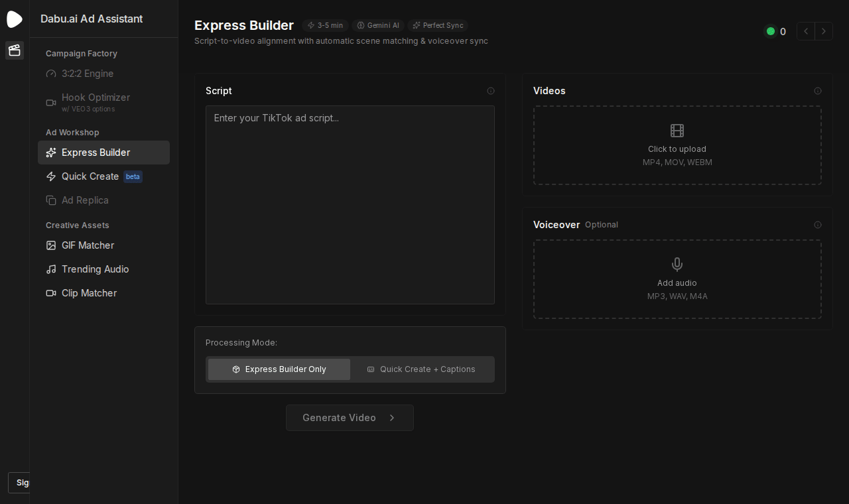Click the Campaign Factory section heading
The width and height of the screenshot is (849, 504).
[82, 54]
